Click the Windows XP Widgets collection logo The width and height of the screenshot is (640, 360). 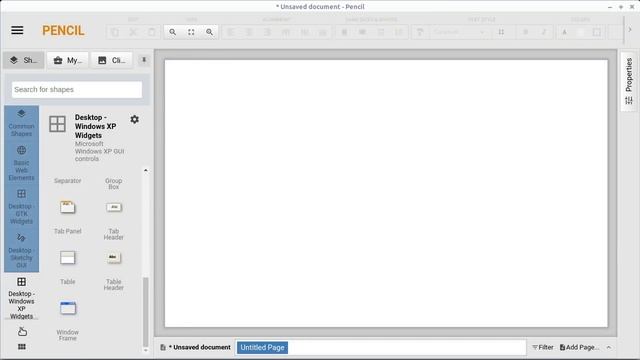[x=57, y=124]
